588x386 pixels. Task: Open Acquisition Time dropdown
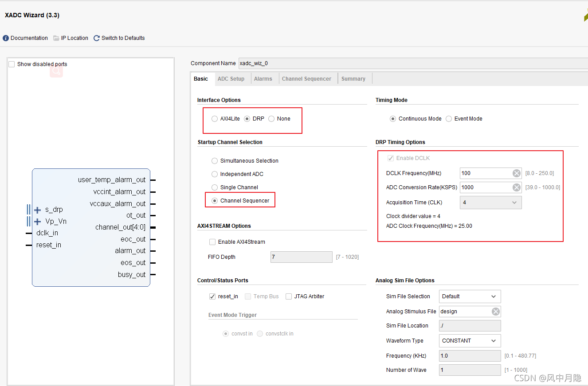[x=490, y=203]
